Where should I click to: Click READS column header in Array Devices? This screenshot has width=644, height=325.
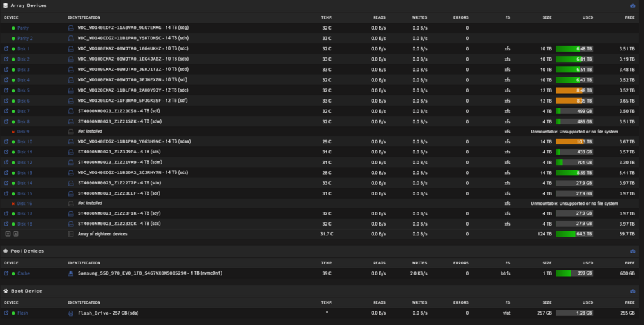point(379,17)
